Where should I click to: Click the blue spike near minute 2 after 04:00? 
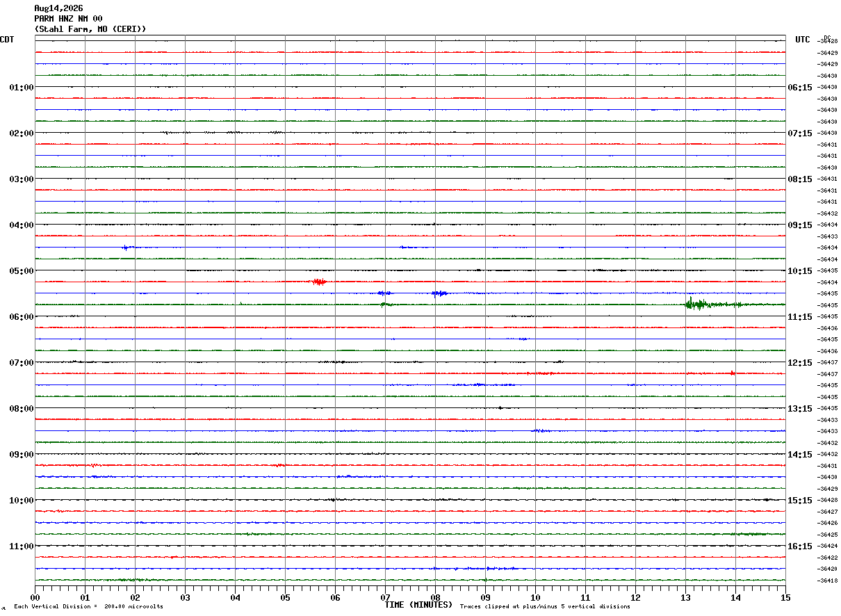tap(126, 247)
